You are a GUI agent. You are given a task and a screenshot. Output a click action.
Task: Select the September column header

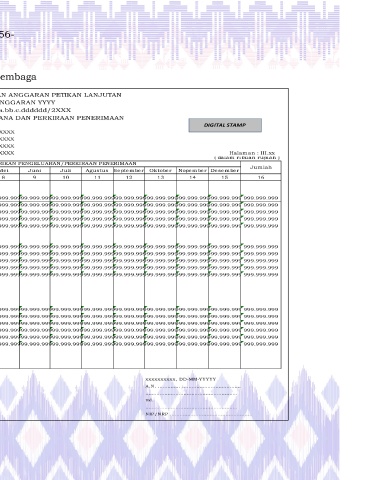[129, 170]
